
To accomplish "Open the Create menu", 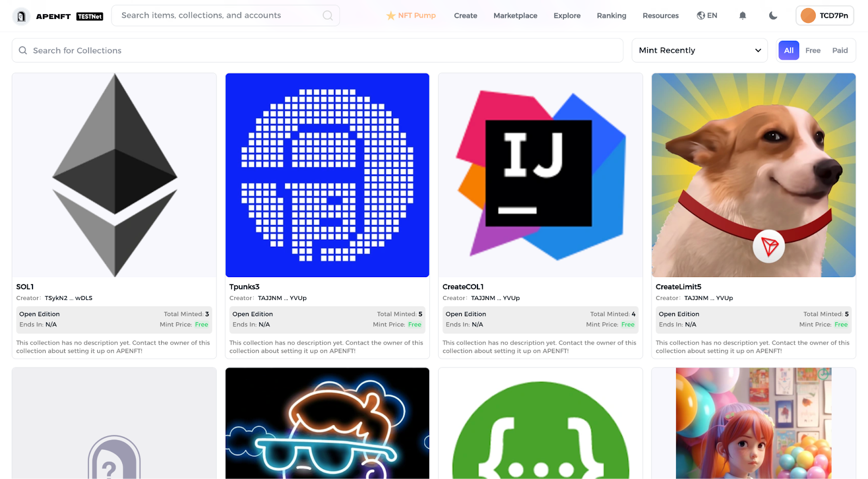I will [465, 16].
